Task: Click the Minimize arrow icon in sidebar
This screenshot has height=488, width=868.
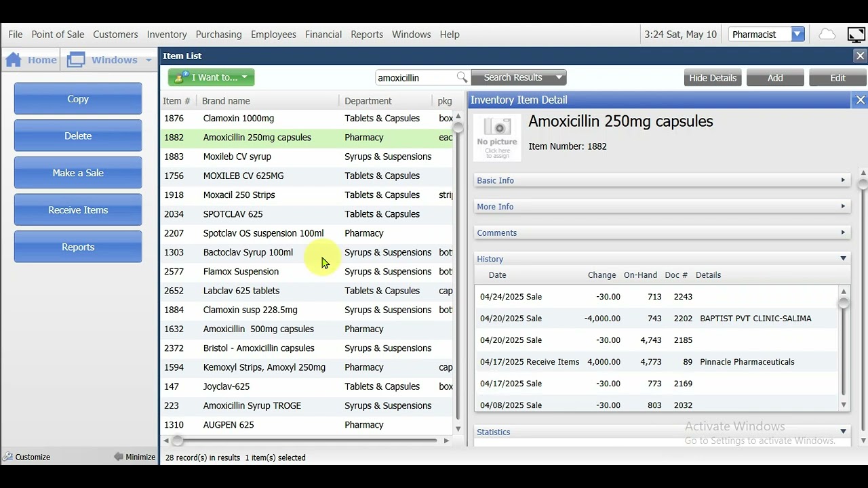Action: [x=119, y=457]
